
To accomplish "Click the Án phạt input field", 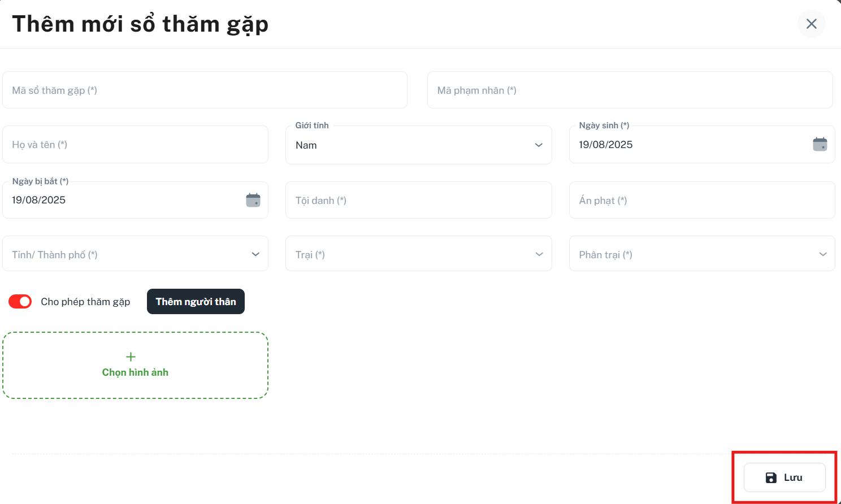I will coord(702,200).
